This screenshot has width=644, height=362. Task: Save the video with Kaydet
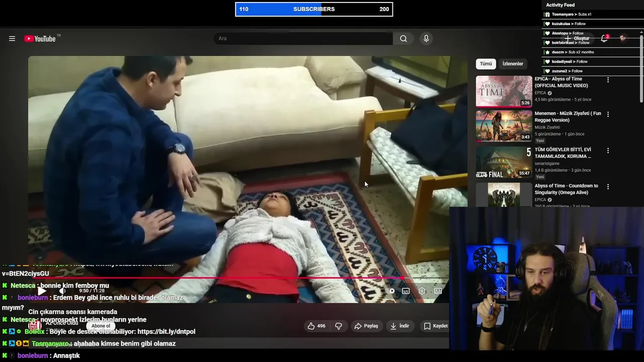tap(435, 326)
